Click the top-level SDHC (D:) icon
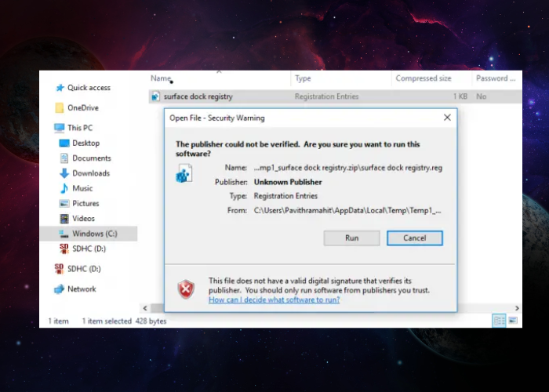The height and width of the screenshot is (392, 549). point(59,269)
